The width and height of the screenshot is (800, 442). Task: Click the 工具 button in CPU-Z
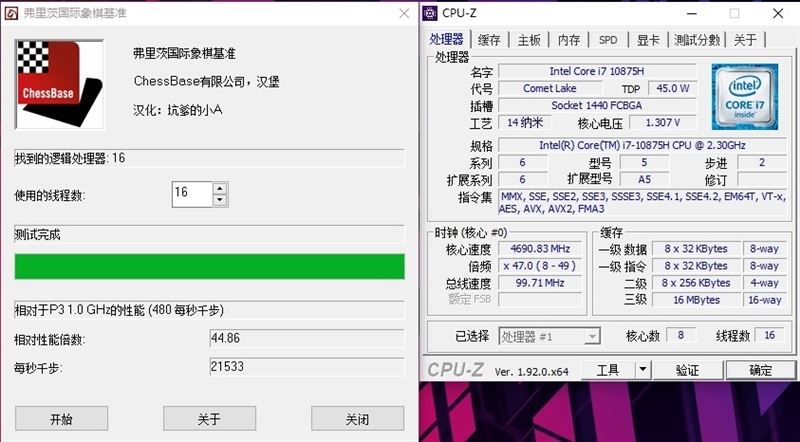(608, 370)
